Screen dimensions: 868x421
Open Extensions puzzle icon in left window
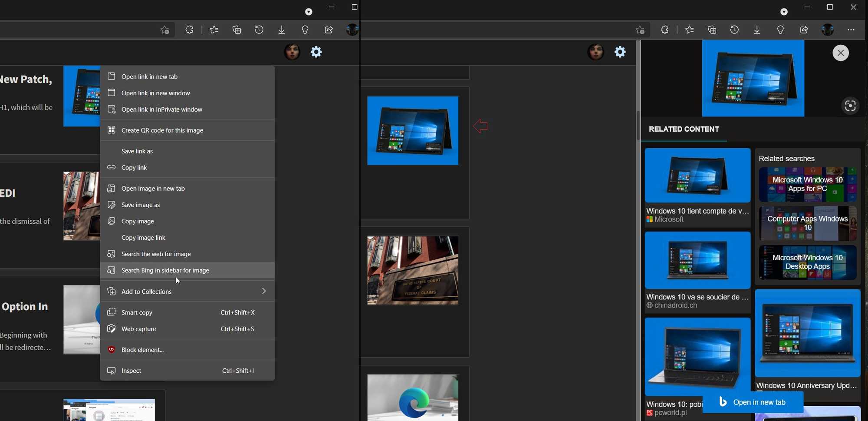[x=189, y=30]
